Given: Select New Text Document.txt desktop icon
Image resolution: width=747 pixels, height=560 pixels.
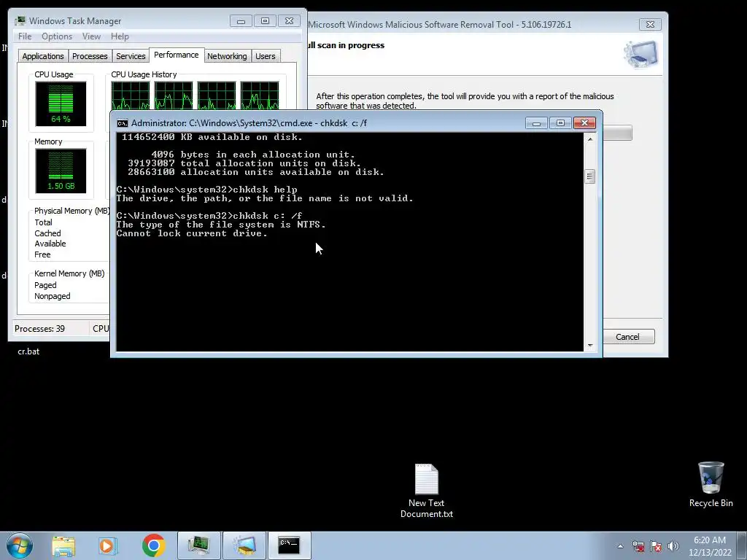Looking at the screenshot, I should click(x=426, y=491).
